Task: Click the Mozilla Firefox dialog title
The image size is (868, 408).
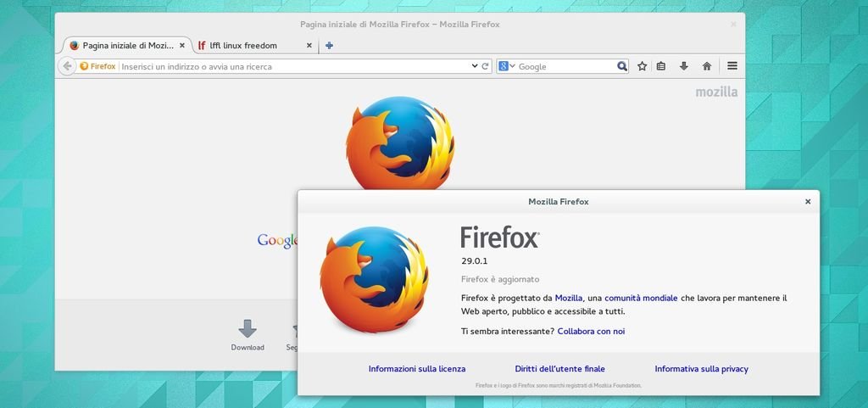Action: (559, 202)
